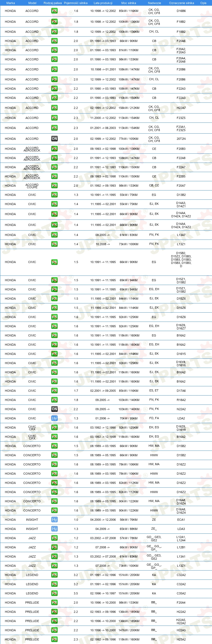This screenshot has width=212, height=644.
Task: Click the hybrid Hy icon in INSIGHT ECA1 row
Action: pyautogui.click(x=54, y=520)
